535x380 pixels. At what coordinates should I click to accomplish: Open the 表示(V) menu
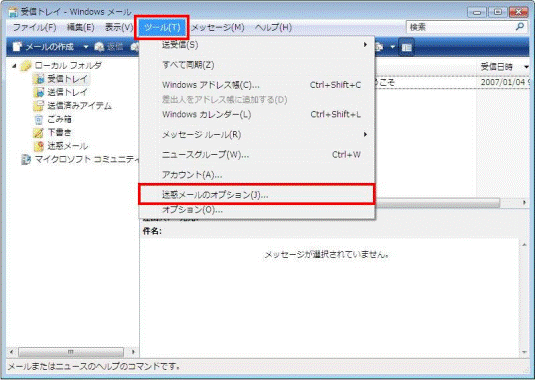(118, 27)
